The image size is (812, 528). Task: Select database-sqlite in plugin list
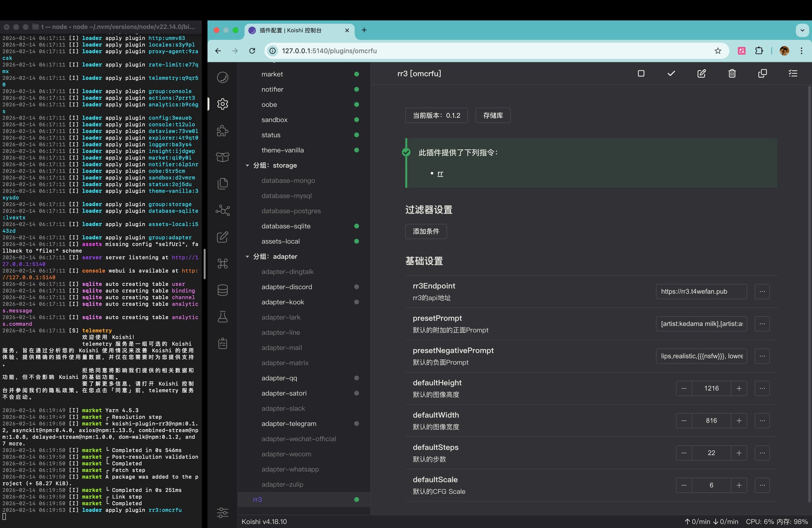pyautogui.click(x=286, y=226)
